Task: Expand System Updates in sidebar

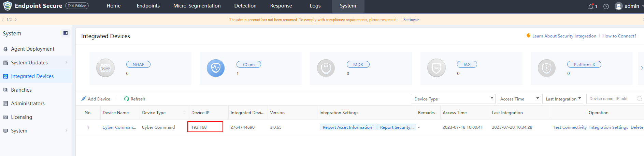Action: [x=36, y=63]
